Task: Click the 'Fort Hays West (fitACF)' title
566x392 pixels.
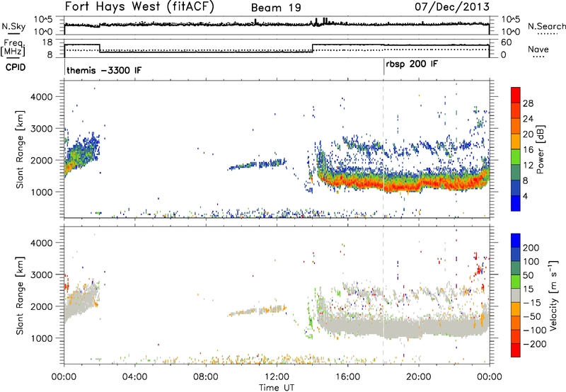Action: [x=139, y=7]
